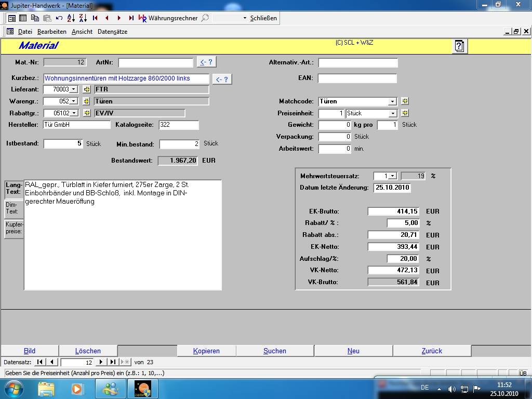Open the Rabattgr. dropdown showing 05102
The image size is (532, 399).
(73, 113)
